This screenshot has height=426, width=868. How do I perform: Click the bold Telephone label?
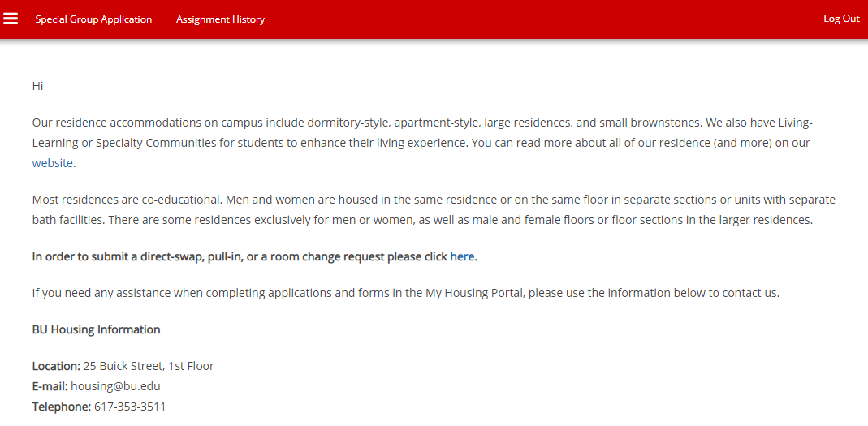62,407
